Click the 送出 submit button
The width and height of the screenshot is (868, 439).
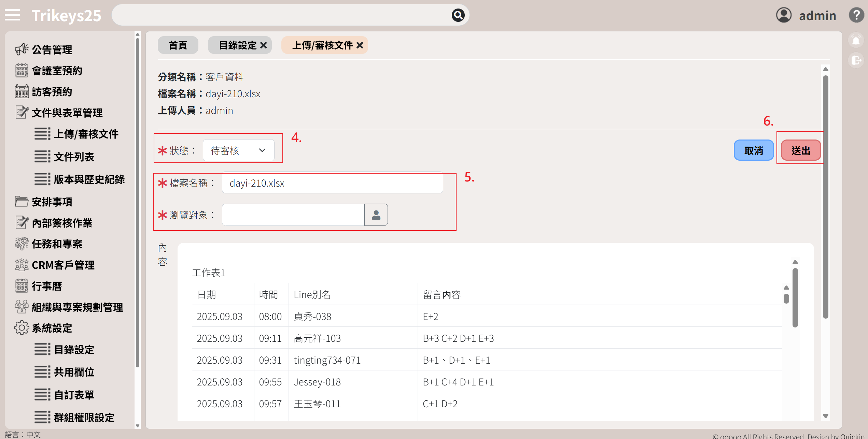801,150
